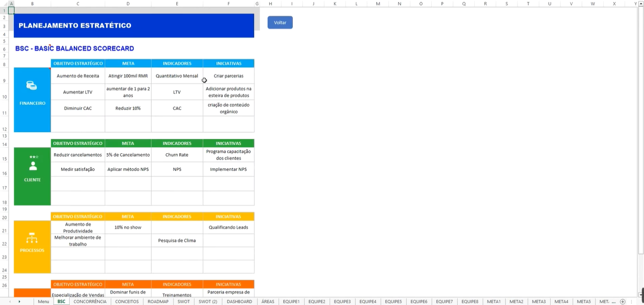Switch to the DASHBOARD sheet tab
Screen dimensions: 644x305
(239, 302)
